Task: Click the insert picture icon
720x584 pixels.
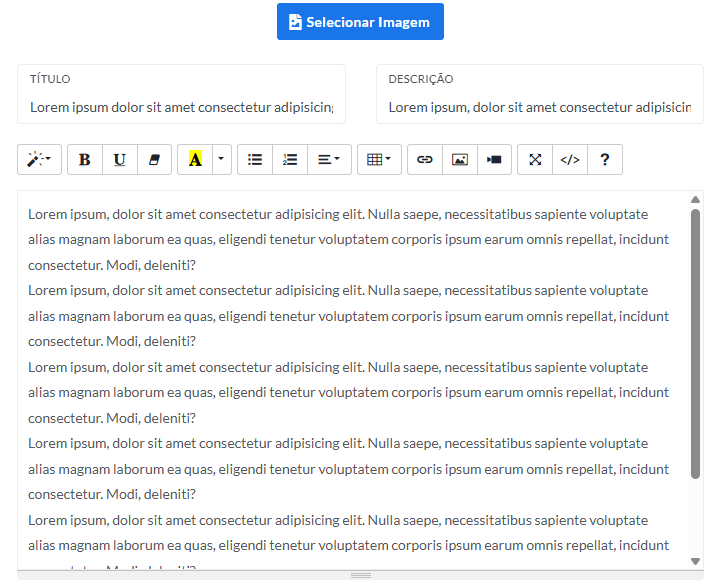Action: (460, 159)
